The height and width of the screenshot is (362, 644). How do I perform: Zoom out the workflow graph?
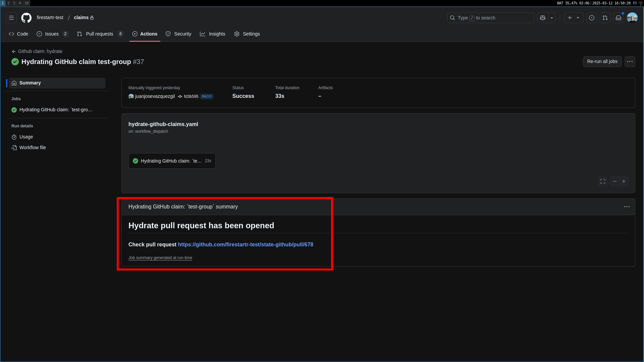[615, 181]
